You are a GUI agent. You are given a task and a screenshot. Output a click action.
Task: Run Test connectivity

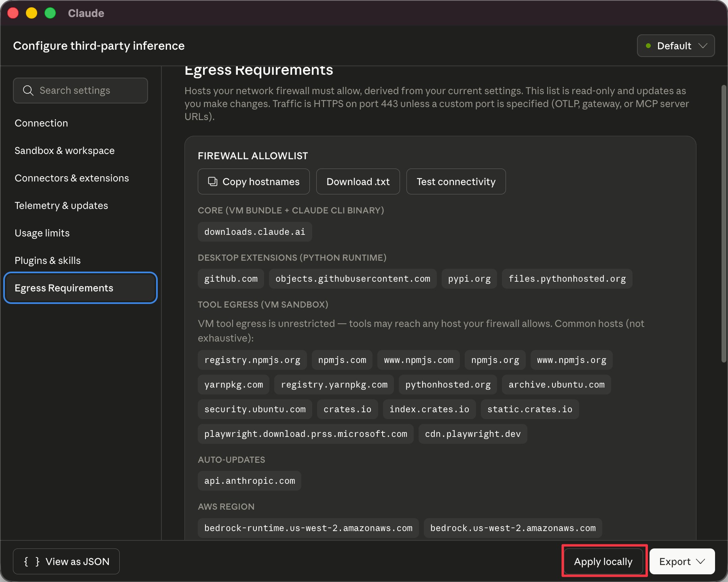456,181
